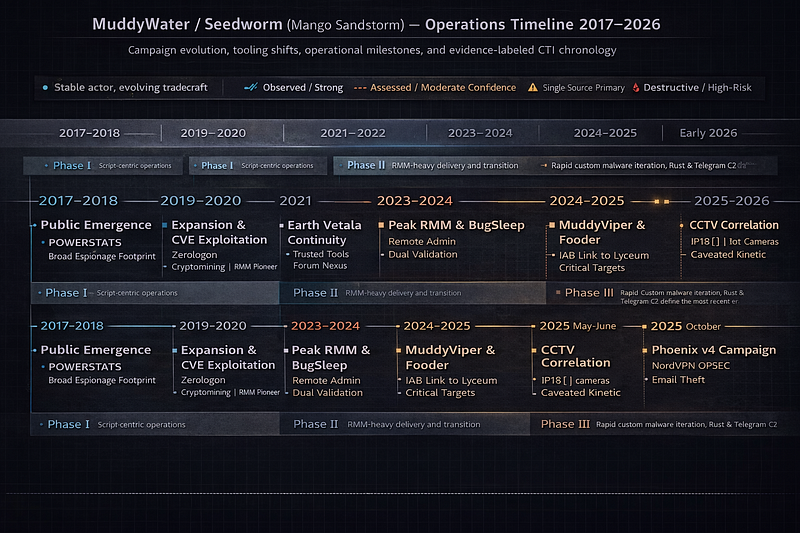Screen dimensions: 800x533
Task: Click the CCTV Correlation heading under 2025–2026
Action: click(734, 225)
